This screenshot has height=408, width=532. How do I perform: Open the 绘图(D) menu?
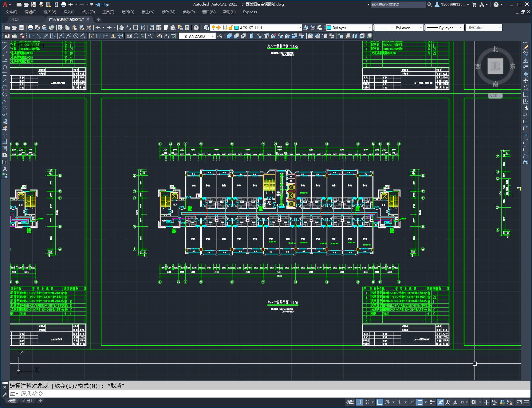point(128,12)
